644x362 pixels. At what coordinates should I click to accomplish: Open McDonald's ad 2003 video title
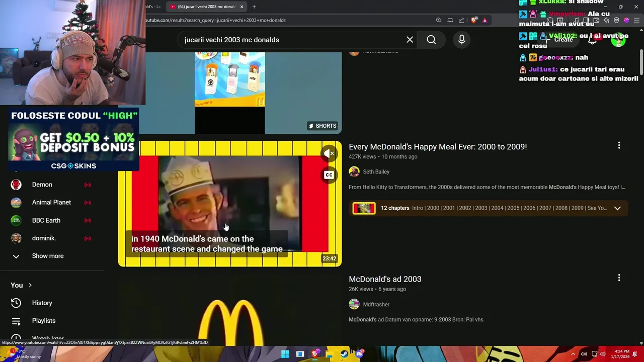[x=385, y=279]
